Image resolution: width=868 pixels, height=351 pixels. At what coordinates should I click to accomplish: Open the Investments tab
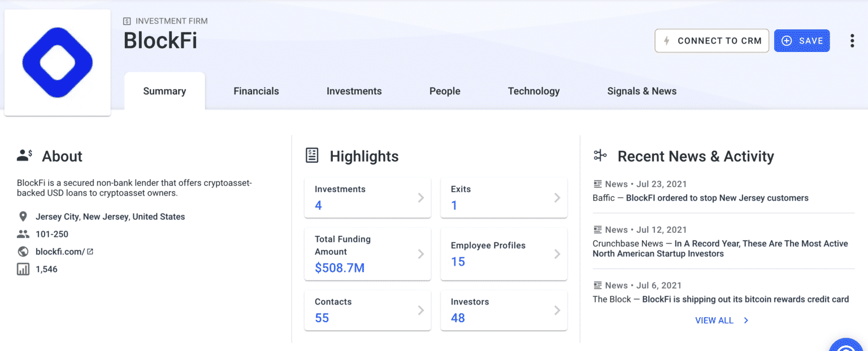(354, 91)
